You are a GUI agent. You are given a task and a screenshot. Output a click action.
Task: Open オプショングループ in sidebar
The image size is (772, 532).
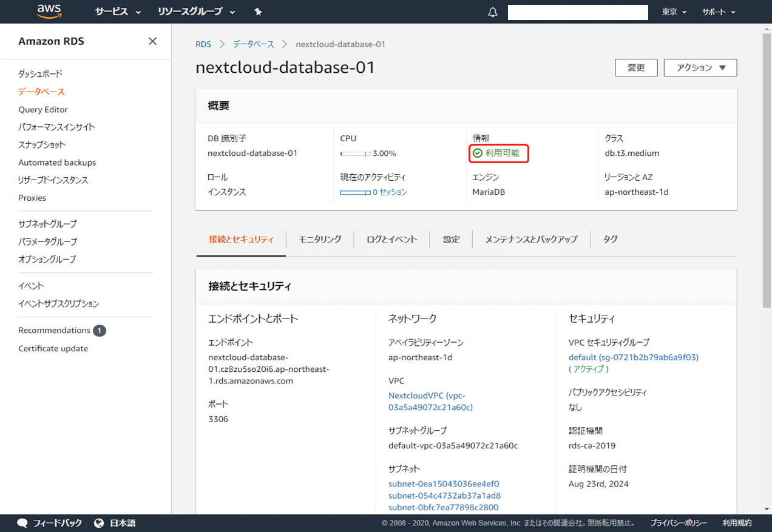47,259
